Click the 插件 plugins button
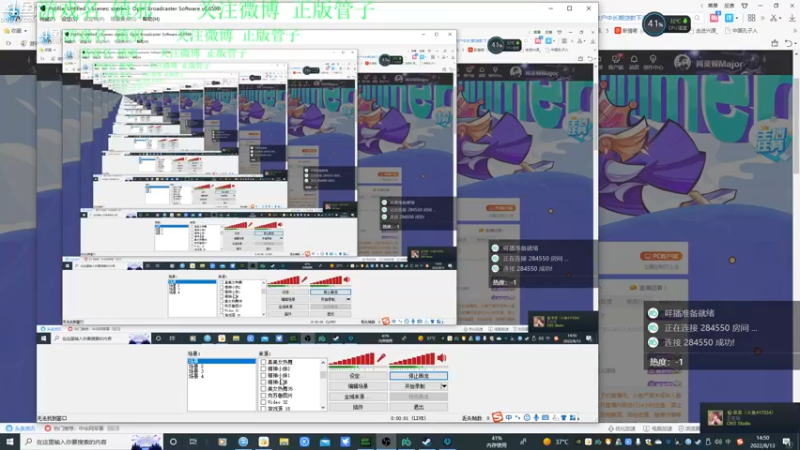Image resolution: width=800 pixels, height=450 pixels. pos(358,407)
